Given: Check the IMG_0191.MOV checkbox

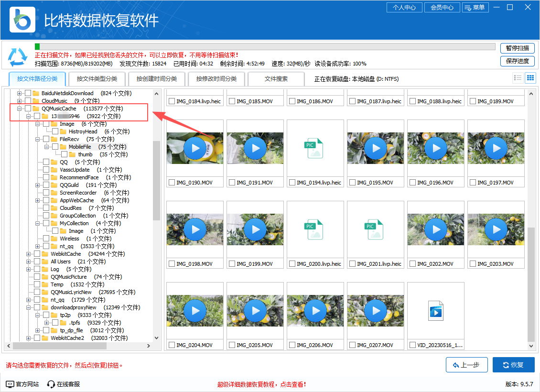Looking at the screenshot, I should [232, 182].
